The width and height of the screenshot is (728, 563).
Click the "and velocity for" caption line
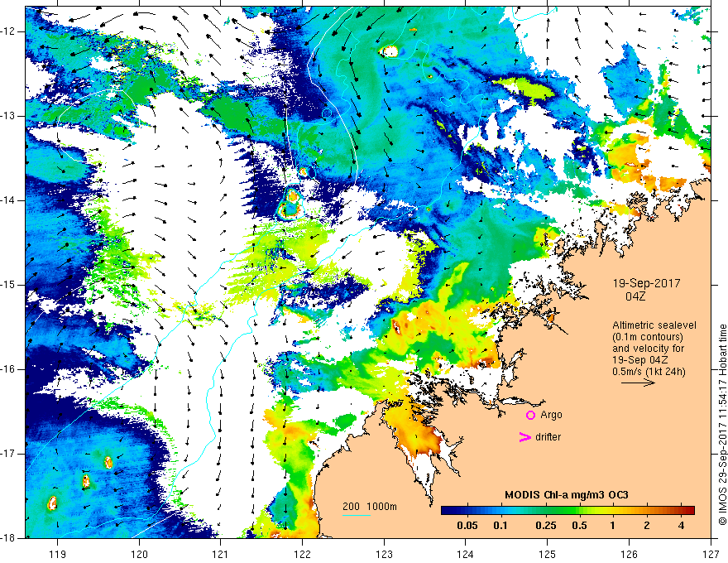(648, 349)
